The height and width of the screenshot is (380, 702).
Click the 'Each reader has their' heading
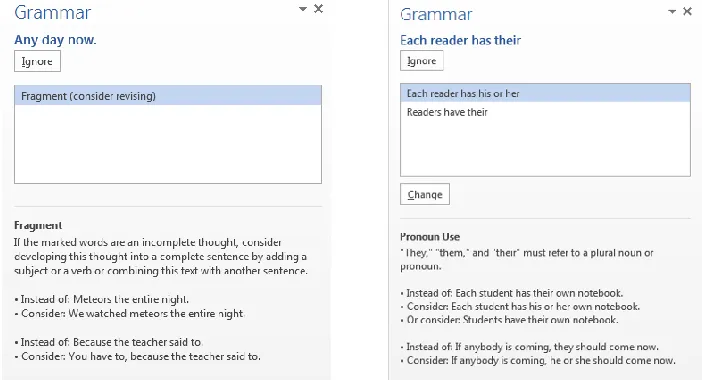[460, 40]
